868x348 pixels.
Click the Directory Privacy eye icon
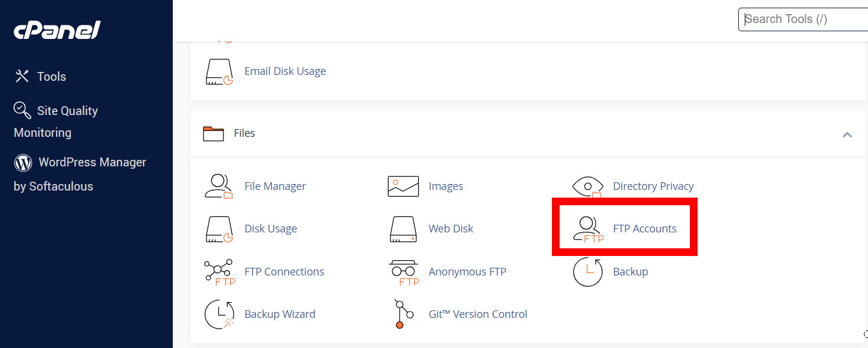click(x=588, y=186)
